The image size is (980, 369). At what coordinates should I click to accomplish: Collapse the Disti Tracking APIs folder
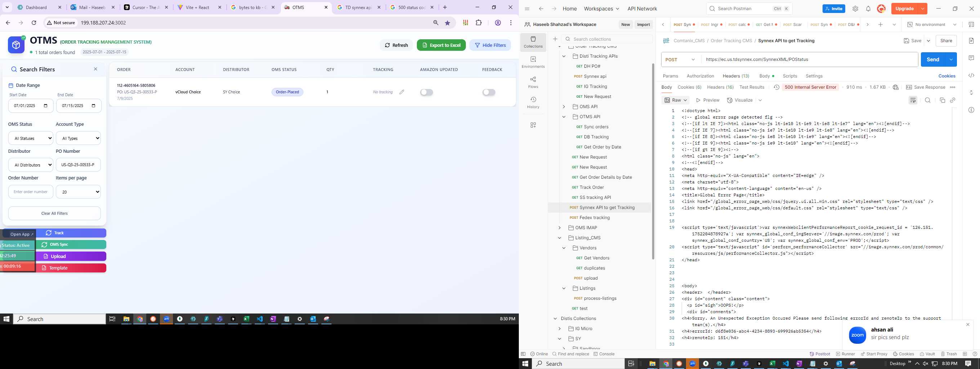(x=564, y=56)
